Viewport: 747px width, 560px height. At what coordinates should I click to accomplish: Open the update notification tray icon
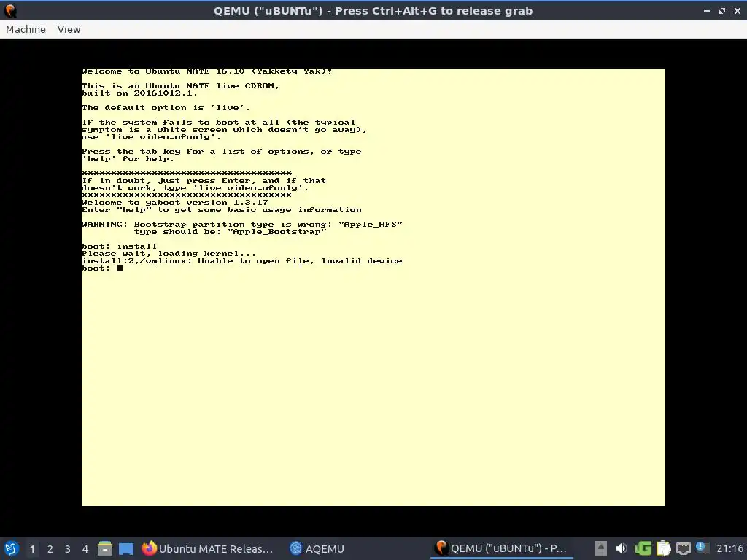pos(700,547)
